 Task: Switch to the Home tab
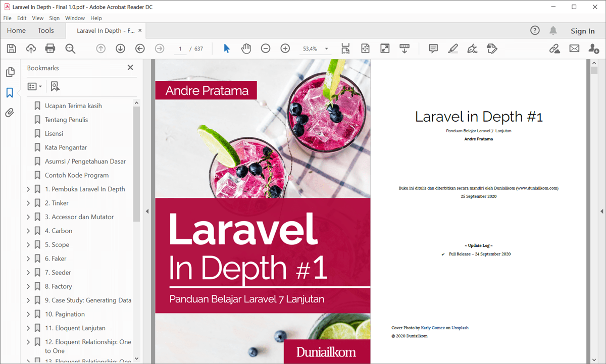click(x=16, y=31)
